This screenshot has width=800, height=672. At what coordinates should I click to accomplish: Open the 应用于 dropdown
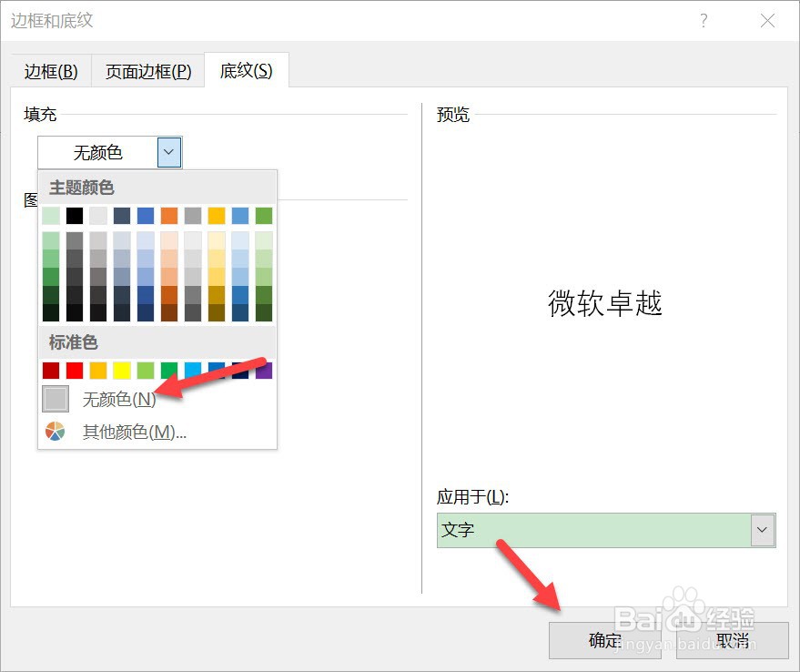pos(763,529)
